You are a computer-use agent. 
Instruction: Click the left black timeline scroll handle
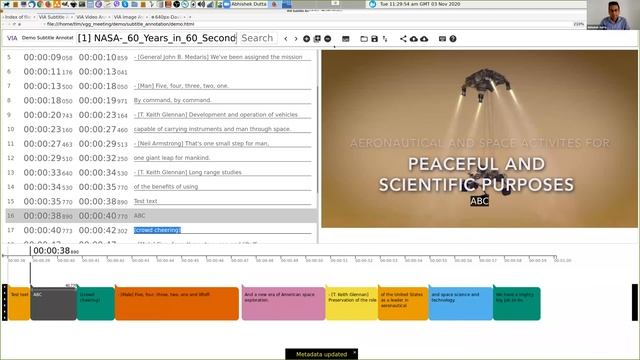click(5, 302)
